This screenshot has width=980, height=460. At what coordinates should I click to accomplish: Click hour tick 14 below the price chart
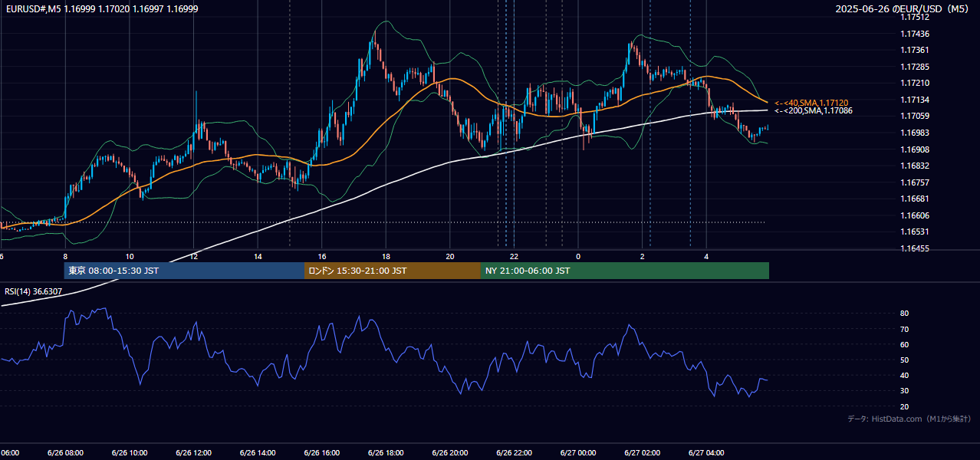pos(258,257)
